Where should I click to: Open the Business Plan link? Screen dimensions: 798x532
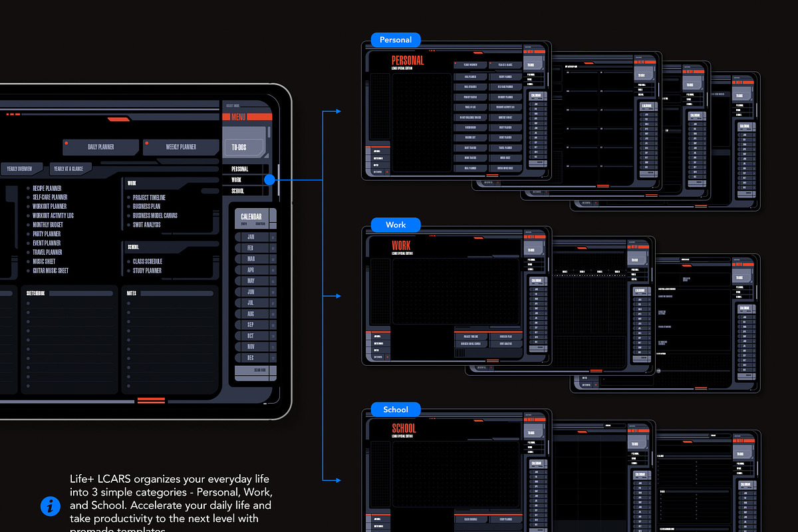(146, 207)
